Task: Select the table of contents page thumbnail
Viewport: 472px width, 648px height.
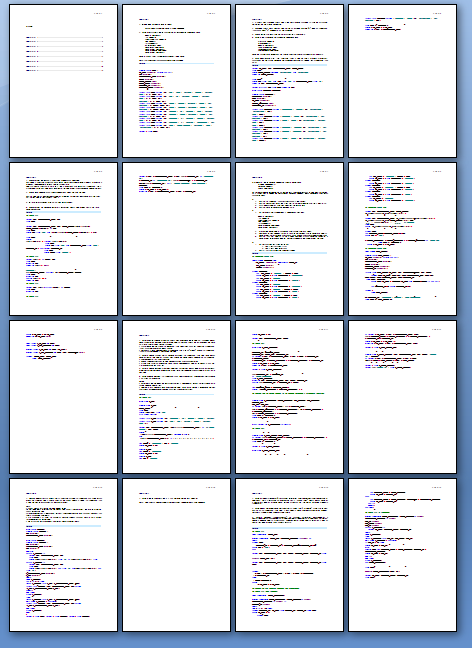Action: click(63, 81)
